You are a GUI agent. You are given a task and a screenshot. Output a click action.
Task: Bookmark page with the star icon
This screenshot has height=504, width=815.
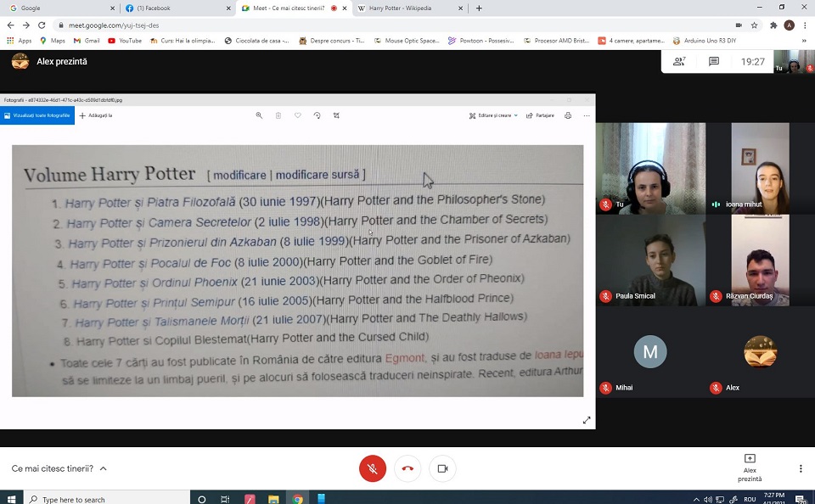754,25
